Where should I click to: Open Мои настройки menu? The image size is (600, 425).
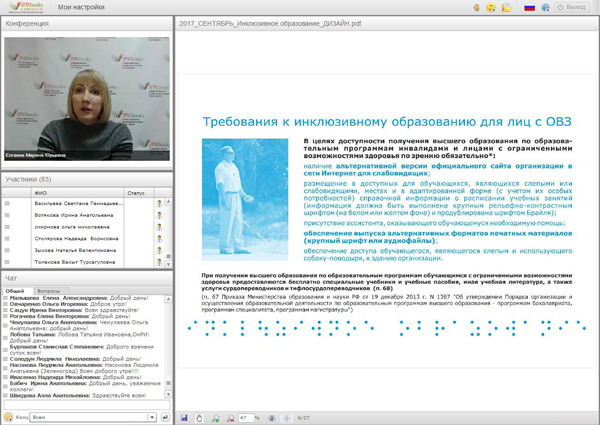tap(81, 7)
